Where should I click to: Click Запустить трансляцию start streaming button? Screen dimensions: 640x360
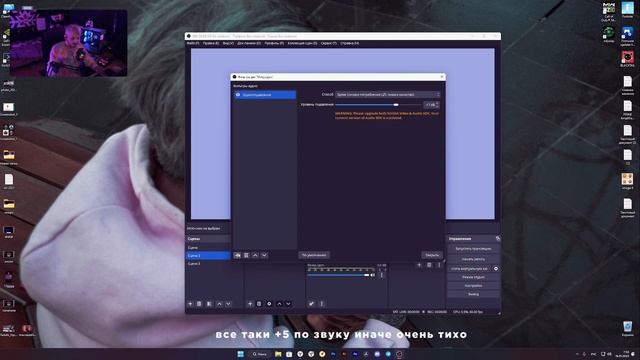click(473, 249)
